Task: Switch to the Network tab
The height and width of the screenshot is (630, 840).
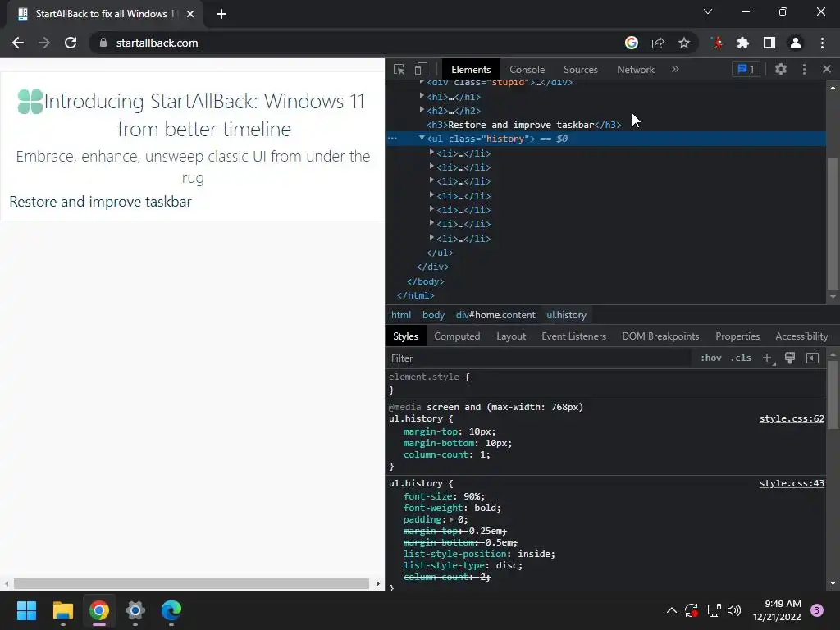Action: (x=636, y=69)
